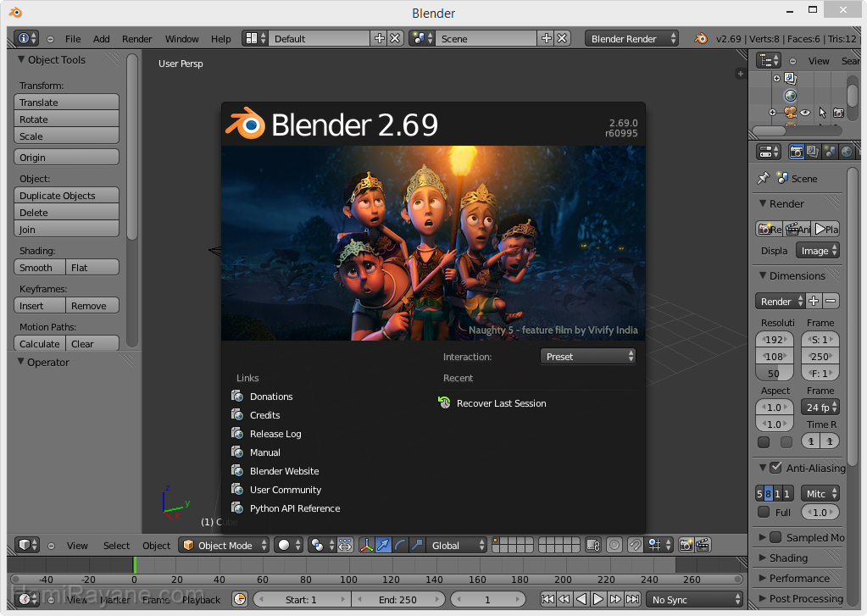Toggle the Border checkbox in Dimensions
Image resolution: width=867 pixels, height=616 pixels.
pyautogui.click(x=764, y=441)
